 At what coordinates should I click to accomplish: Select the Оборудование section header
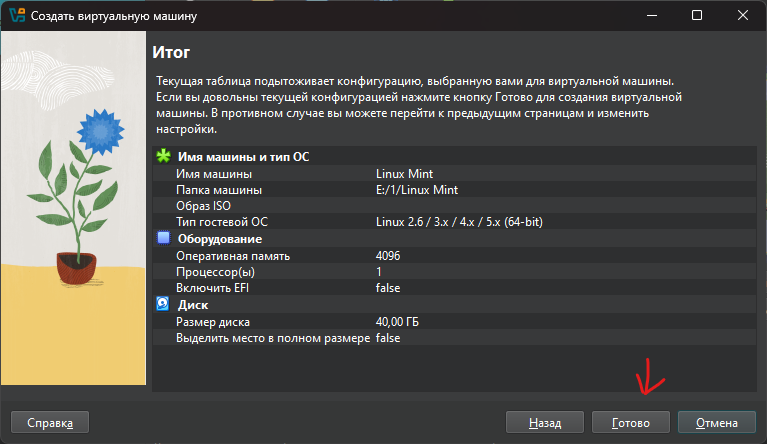[x=220, y=239]
